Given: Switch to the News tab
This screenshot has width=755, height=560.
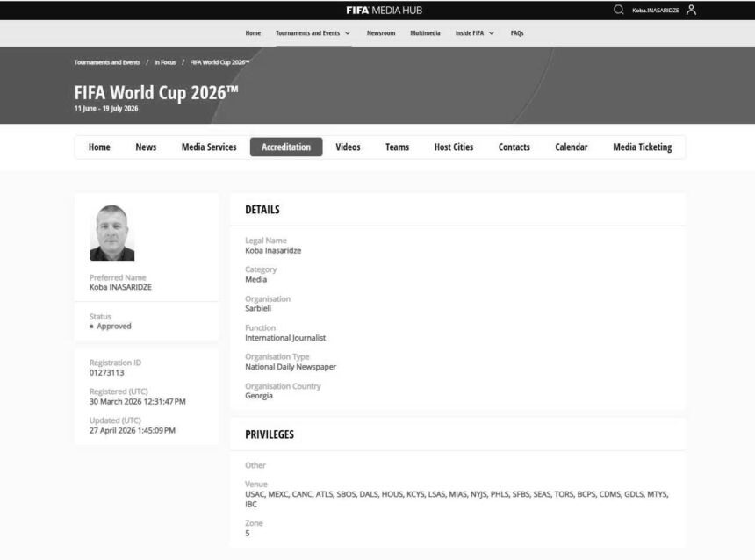Looking at the screenshot, I should point(146,147).
